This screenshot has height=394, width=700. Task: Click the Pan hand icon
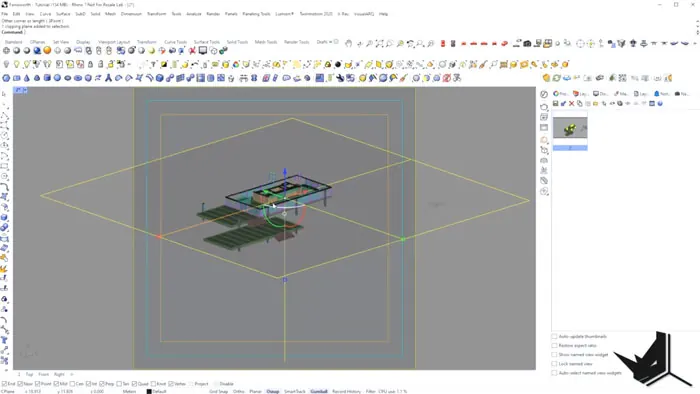[x=348, y=43]
